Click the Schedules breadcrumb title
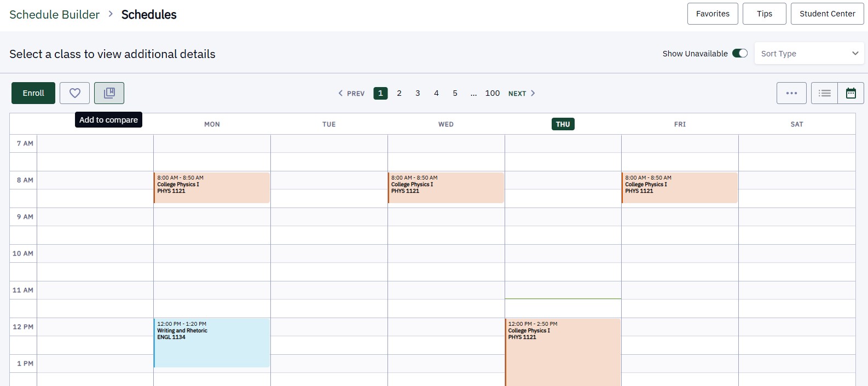868x386 pixels. click(x=149, y=15)
